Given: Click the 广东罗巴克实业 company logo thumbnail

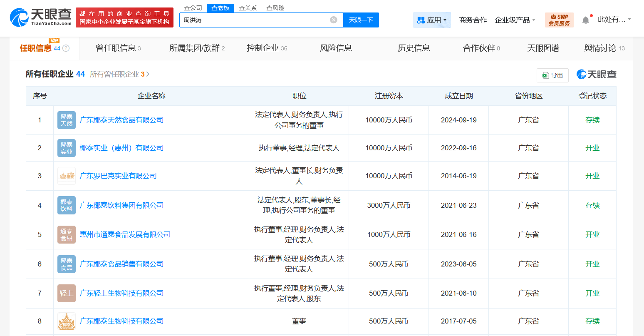Looking at the screenshot, I should pos(66,175).
